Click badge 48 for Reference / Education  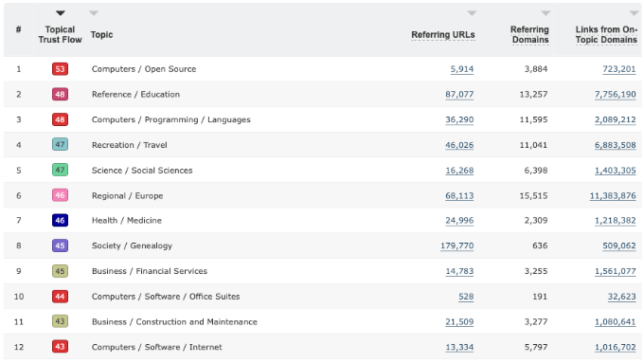pos(60,94)
